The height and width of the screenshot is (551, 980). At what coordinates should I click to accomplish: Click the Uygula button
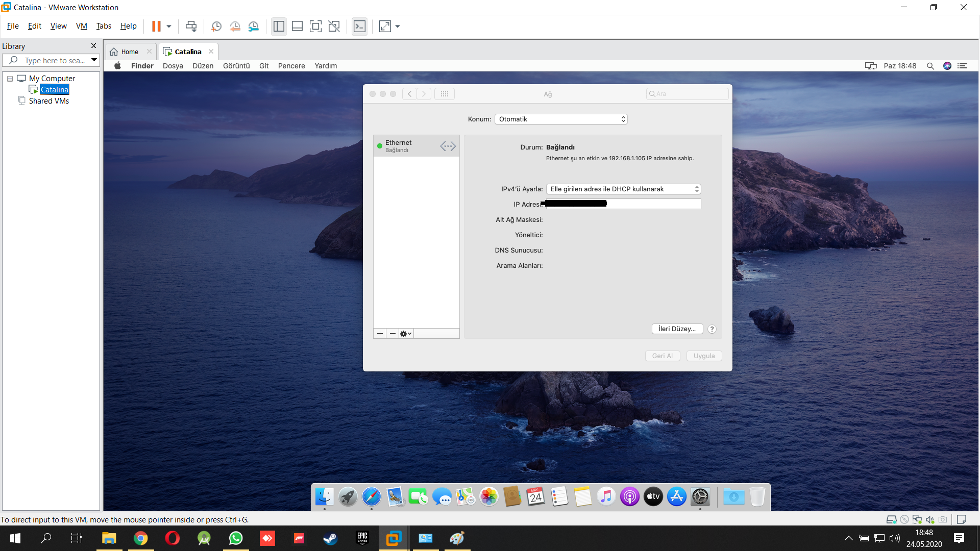[704, 356]
